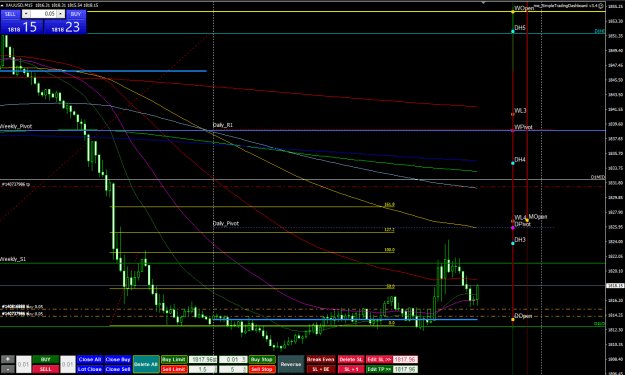The height and width of the screenshot is (375, 625).
Task: Click the D1MID label at right edge
Action: point(597,177)
